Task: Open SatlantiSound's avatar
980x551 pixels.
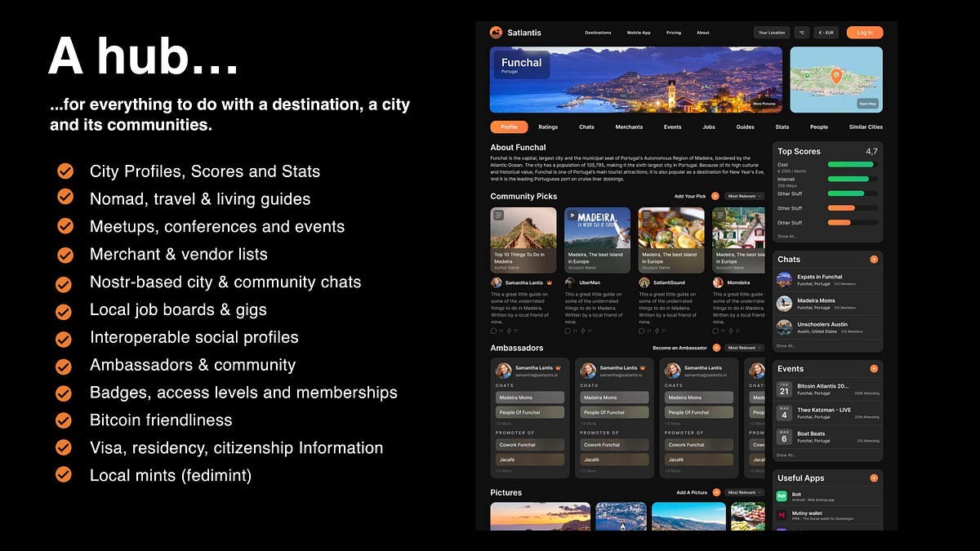Action: click(644, 282)
